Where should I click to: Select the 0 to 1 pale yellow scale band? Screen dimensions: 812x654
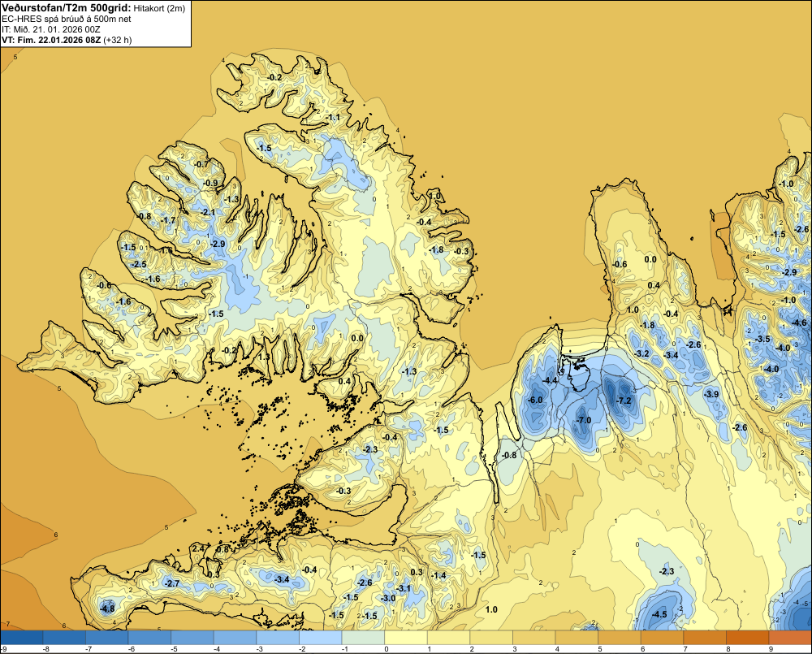(405, 638)
